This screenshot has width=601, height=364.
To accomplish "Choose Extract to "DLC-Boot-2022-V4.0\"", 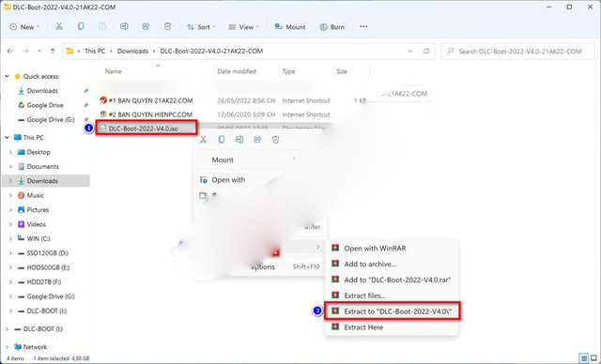I will tap(392, 311).
